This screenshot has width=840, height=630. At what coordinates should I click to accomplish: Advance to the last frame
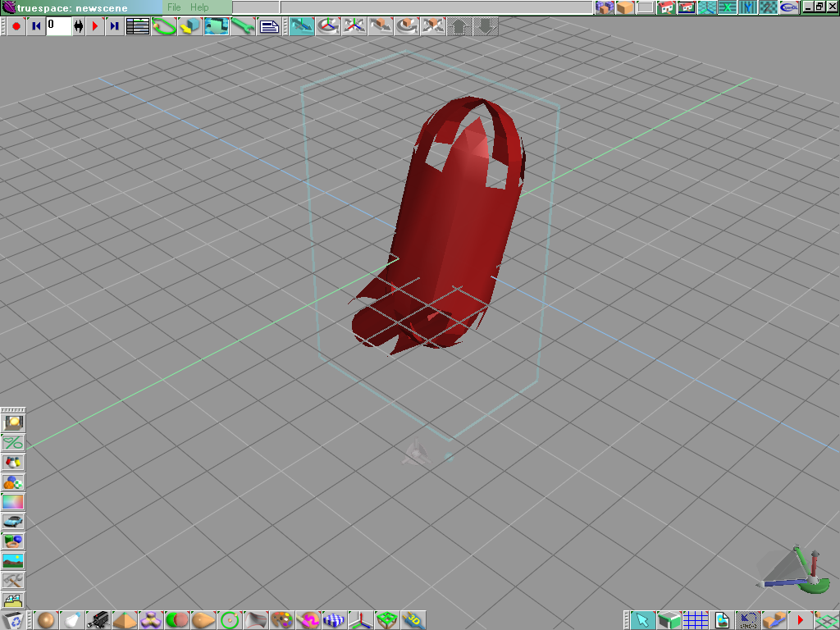[115, 25]
